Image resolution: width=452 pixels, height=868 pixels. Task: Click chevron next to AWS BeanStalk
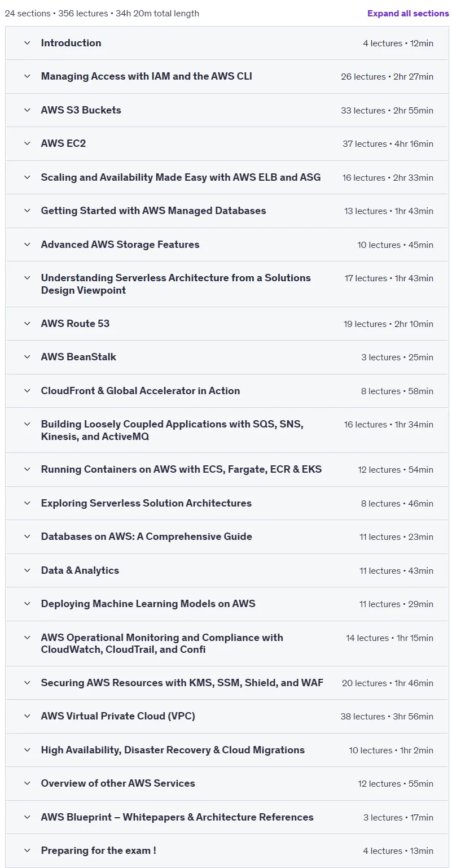pos(27,357)
